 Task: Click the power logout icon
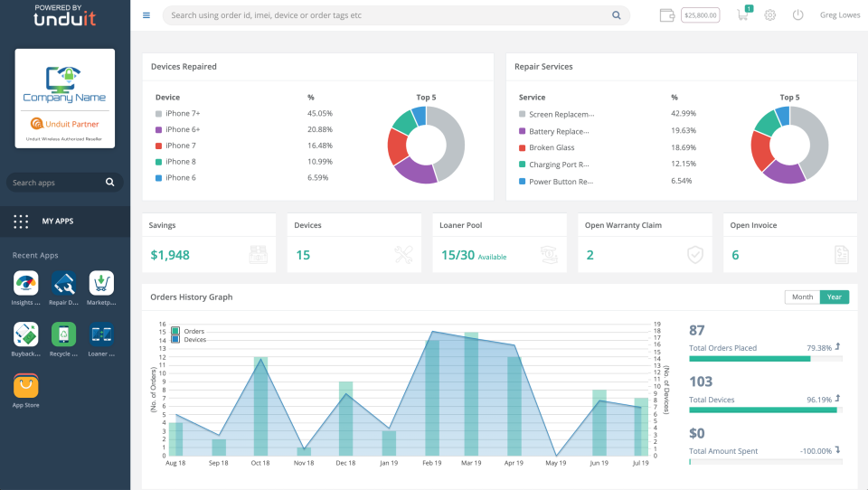pyautogui.click(x=797, y=15)
